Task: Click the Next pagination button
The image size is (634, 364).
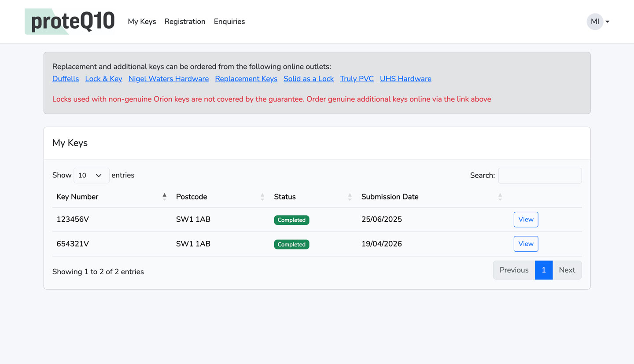Action: click(x=567, y=270)
